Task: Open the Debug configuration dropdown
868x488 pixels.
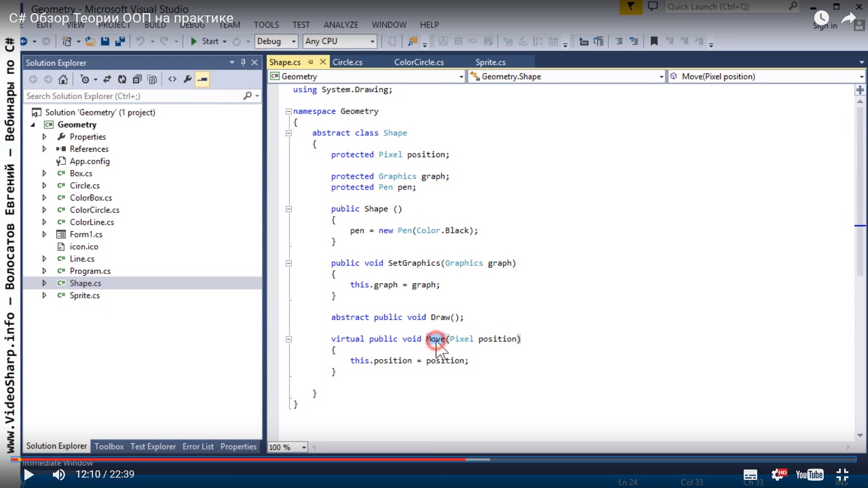Action: [276, 41]
